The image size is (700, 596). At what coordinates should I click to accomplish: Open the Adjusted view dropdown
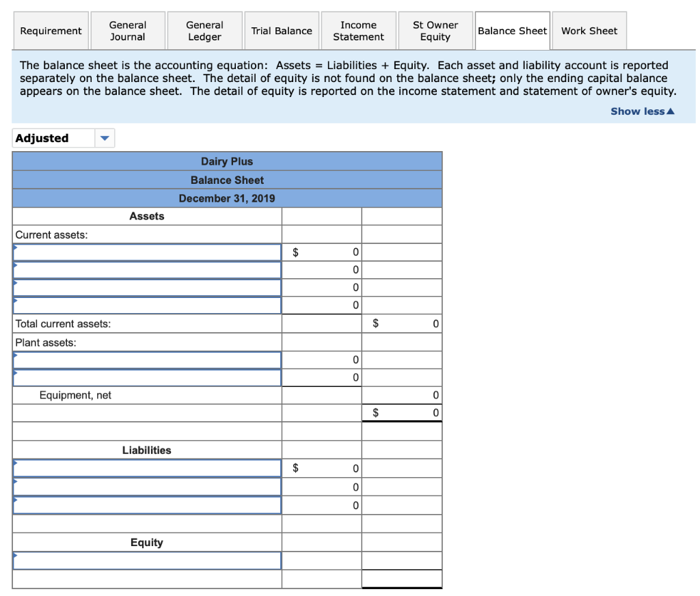tap(104, 137)
